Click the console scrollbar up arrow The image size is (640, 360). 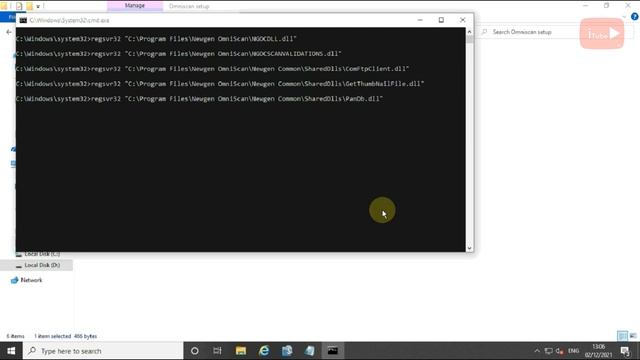469,31
